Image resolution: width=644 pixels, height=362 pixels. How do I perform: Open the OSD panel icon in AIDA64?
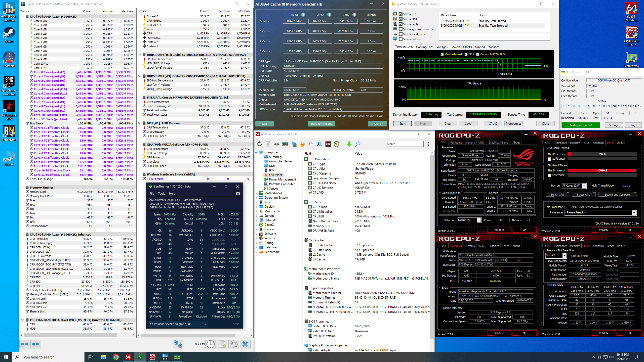point(328,144)
